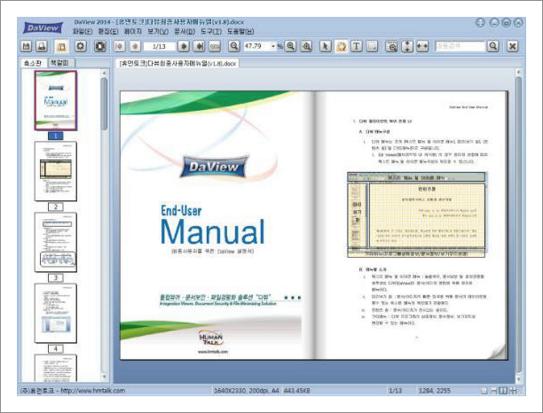This screenshot has height=413, width=543.
Task: Click the Manual cover page in viewer
Action: click(216, 225)
